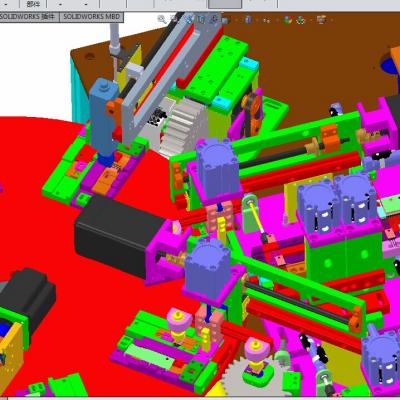The width and height of the screenshot is (400, 400).
Task: Open the View Orientation cube icon
Action: point(225,20)
